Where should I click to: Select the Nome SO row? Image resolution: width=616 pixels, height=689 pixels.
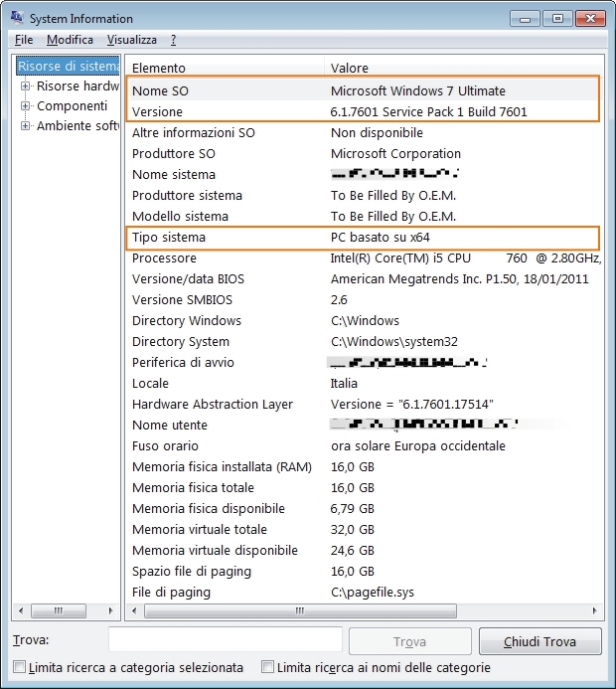[364, 90]
